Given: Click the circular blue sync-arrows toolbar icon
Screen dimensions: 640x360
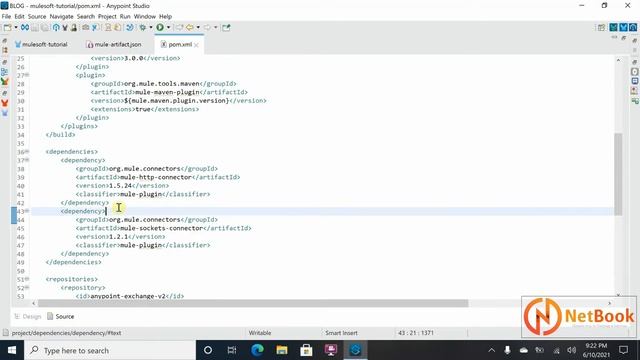Looking at the screenshot, I should 130,27.
